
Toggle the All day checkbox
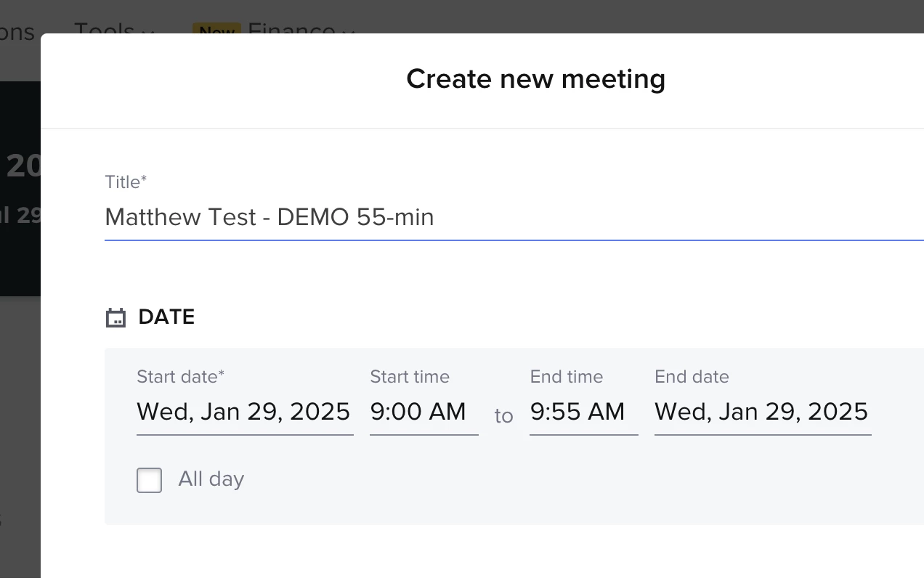point(150,480)
